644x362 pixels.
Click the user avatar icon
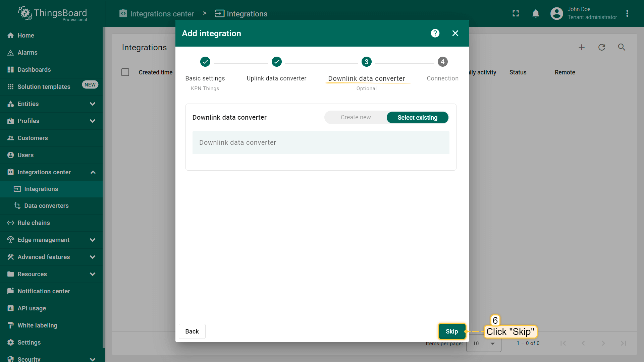click(x=556, y=14)
